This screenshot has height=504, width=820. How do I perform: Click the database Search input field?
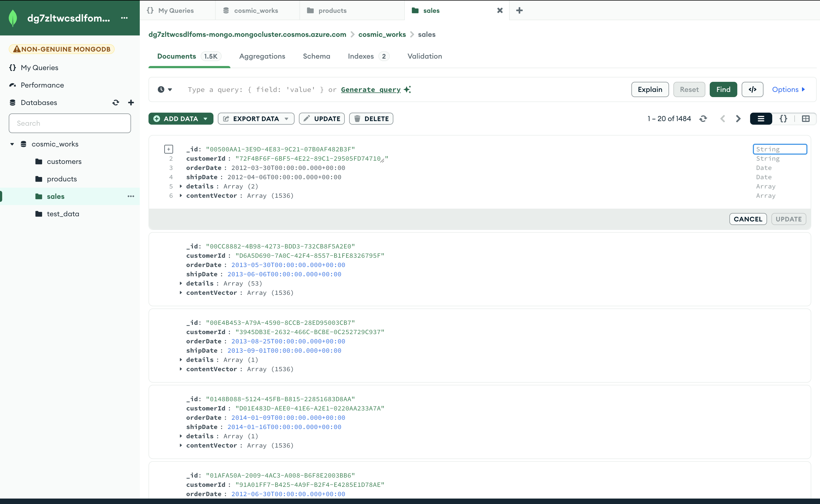[70, 123]
